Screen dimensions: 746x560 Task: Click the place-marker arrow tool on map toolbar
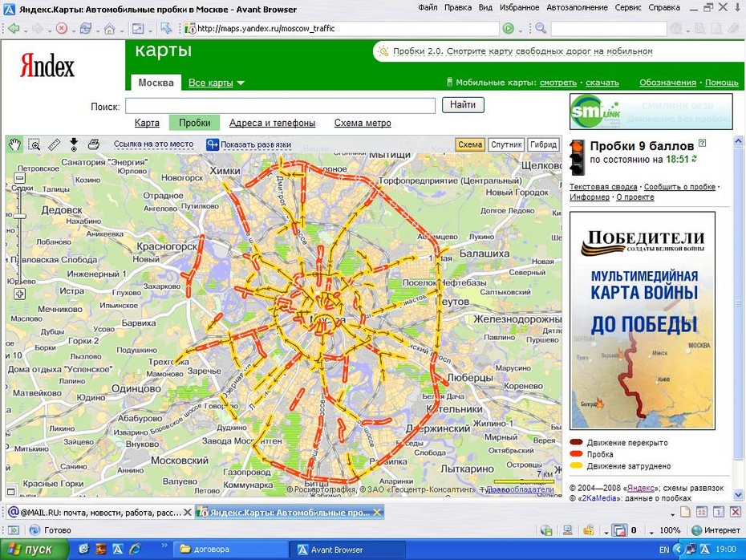(x=74, y=144)
